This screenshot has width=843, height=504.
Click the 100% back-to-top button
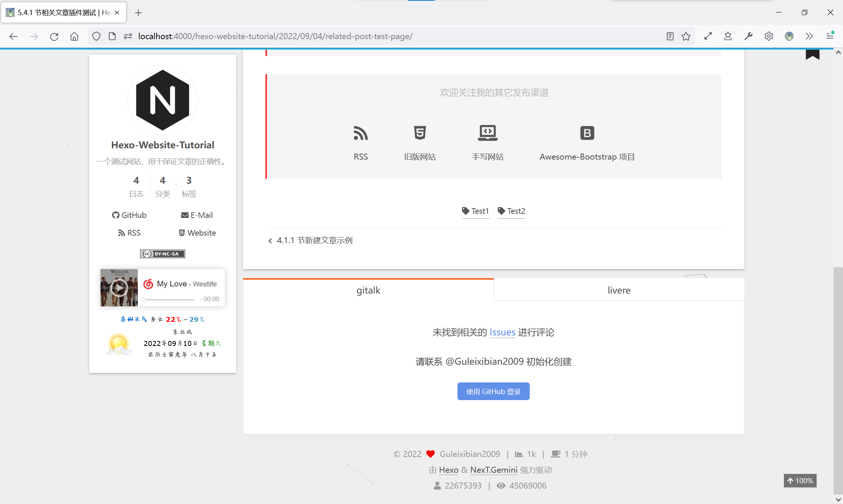pyautogui.click(x=800, y=481)
